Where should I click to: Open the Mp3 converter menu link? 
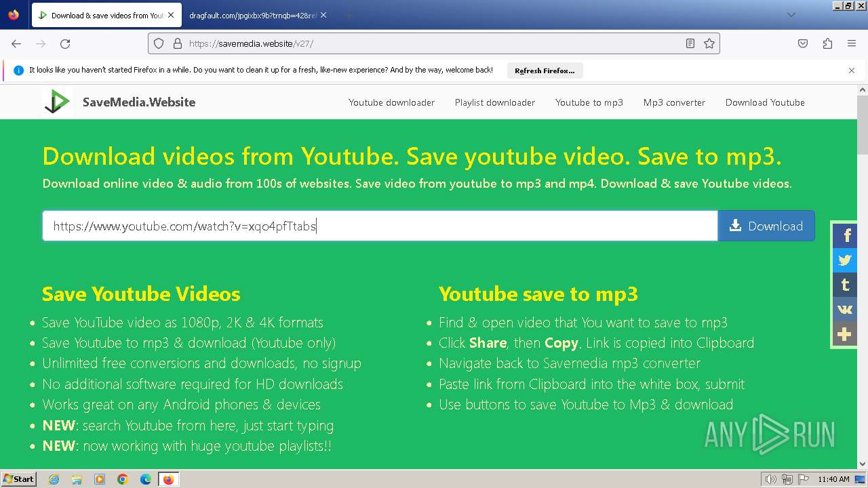tap(674, 102)
